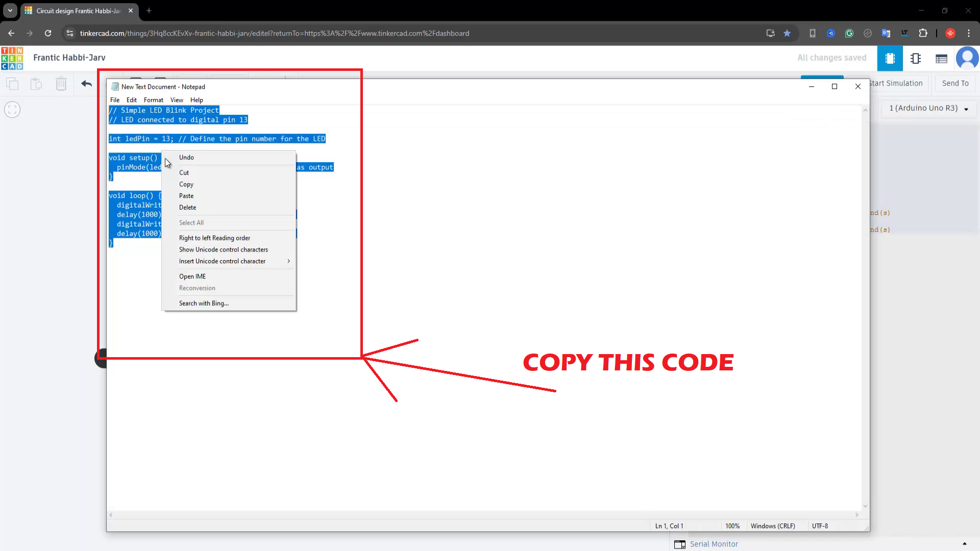This screenshot has height=551, width=980.
Task: Open the schematic view icon
Action: coord(916,58)
